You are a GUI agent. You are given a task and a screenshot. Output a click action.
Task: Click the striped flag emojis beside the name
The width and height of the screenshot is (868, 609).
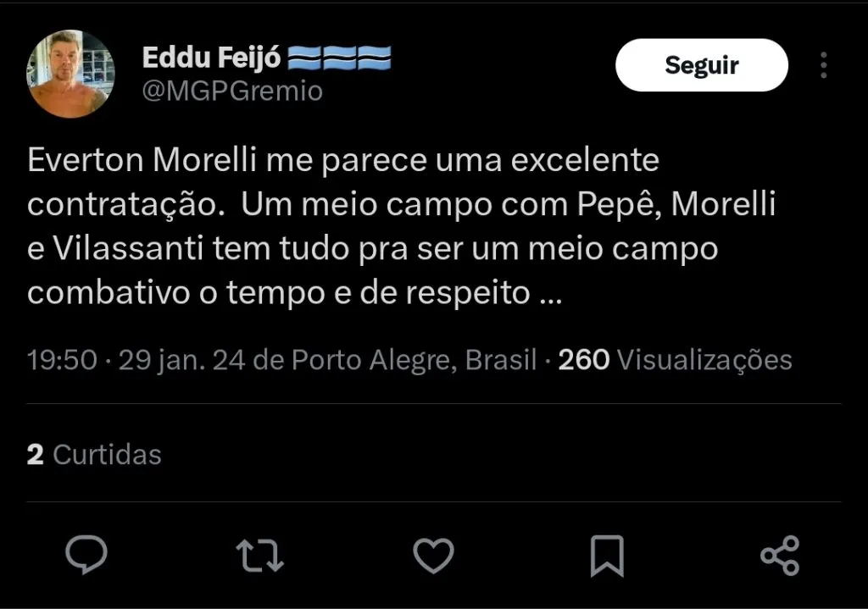(340, 58)
